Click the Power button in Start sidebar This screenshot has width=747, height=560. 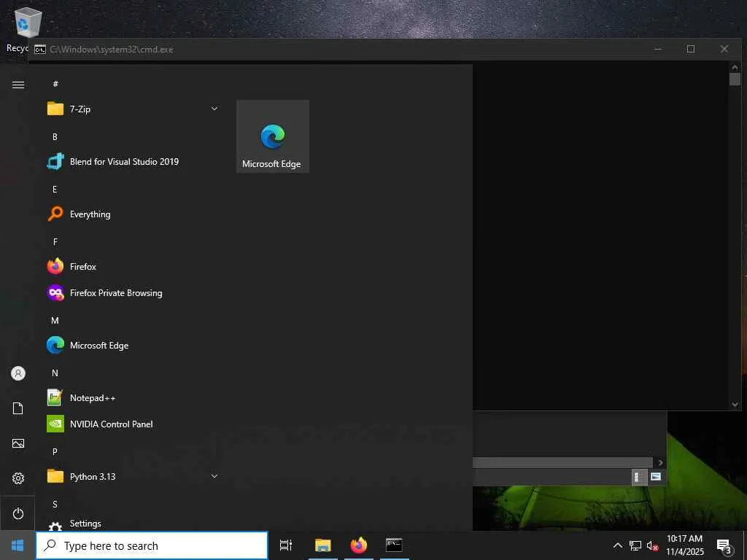[x=18, y=513]
